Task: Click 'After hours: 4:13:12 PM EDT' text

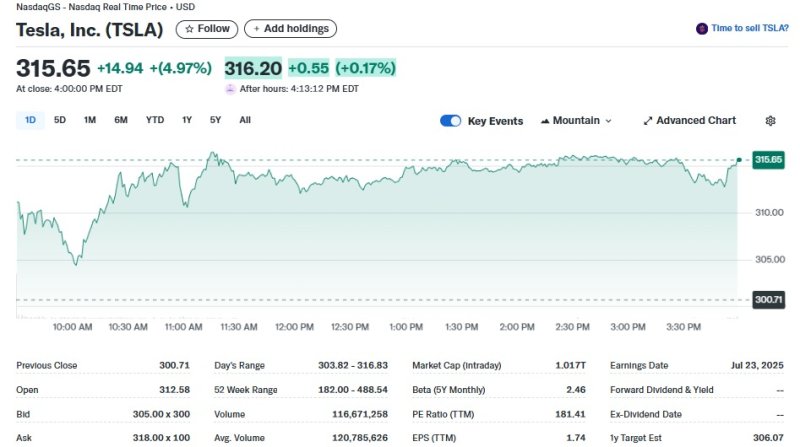Action: (299, 89)
